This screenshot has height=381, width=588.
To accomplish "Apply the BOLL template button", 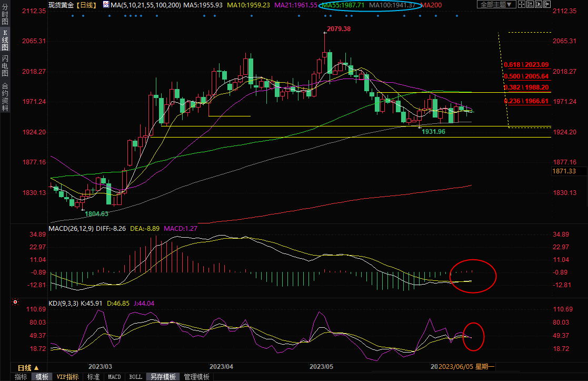I will (x=135, y=377).
